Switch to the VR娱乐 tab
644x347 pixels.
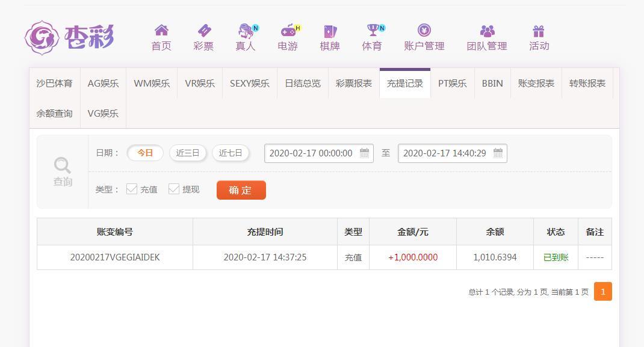point(200,83)
